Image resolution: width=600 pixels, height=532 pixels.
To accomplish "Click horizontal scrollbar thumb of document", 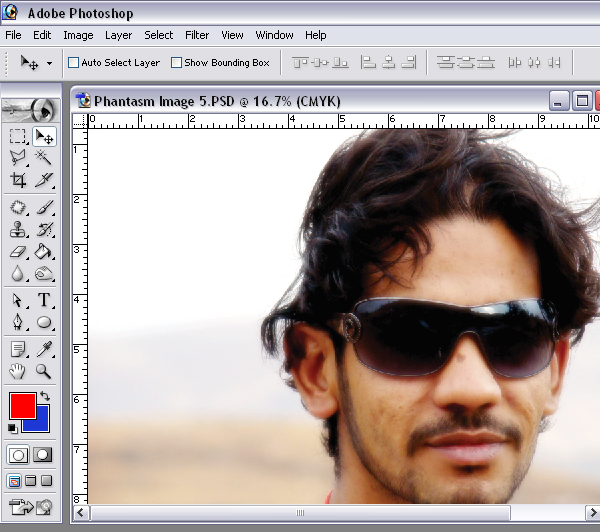I will 300,513.
